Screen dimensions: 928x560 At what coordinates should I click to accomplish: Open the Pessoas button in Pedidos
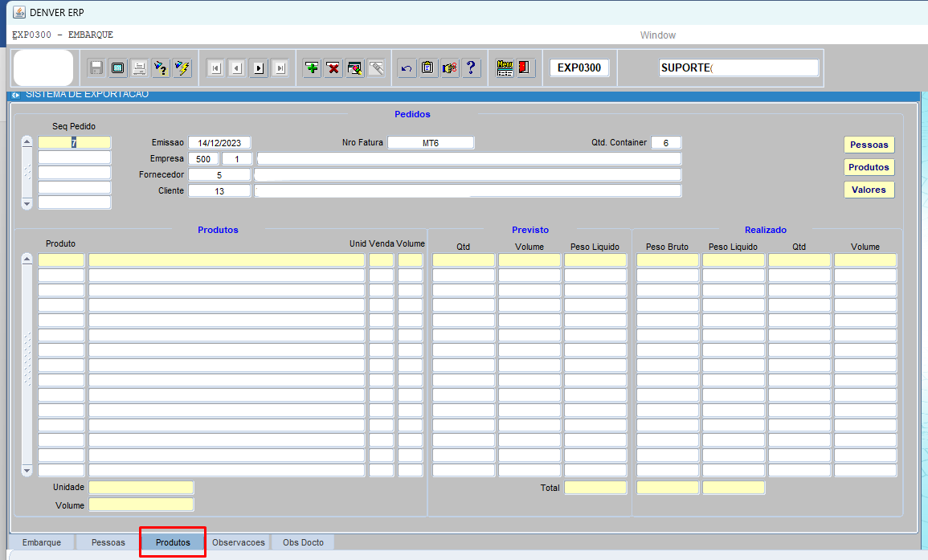(869, 145)
